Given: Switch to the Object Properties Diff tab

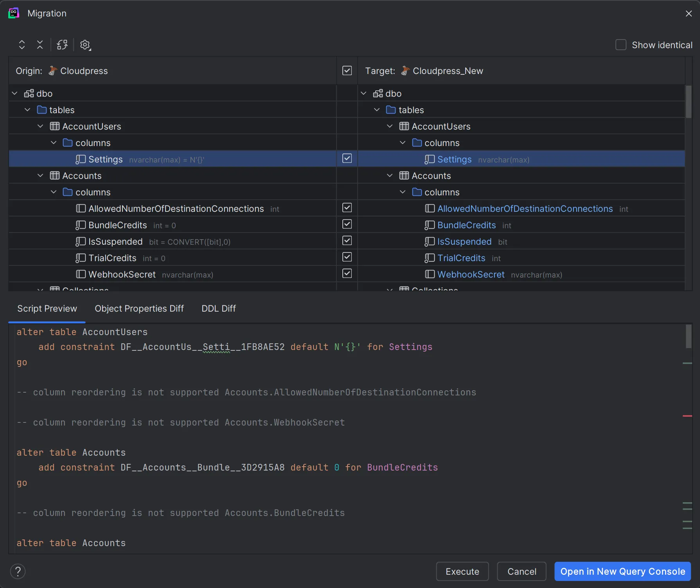Looking at the screenshot, I should 139,308.
